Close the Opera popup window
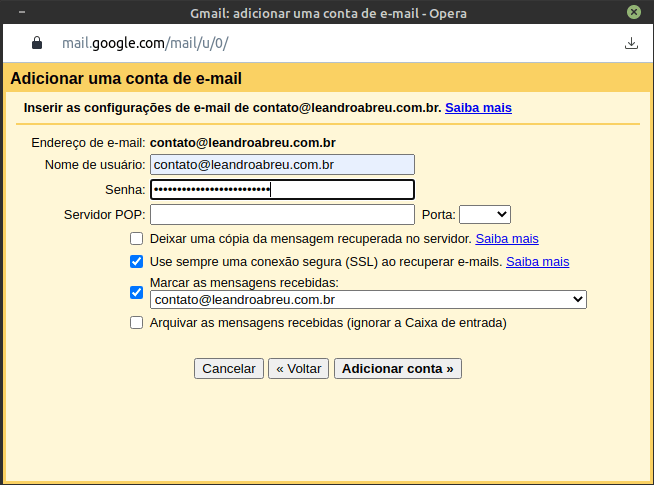Screen dimensions: 654x485 634,12
